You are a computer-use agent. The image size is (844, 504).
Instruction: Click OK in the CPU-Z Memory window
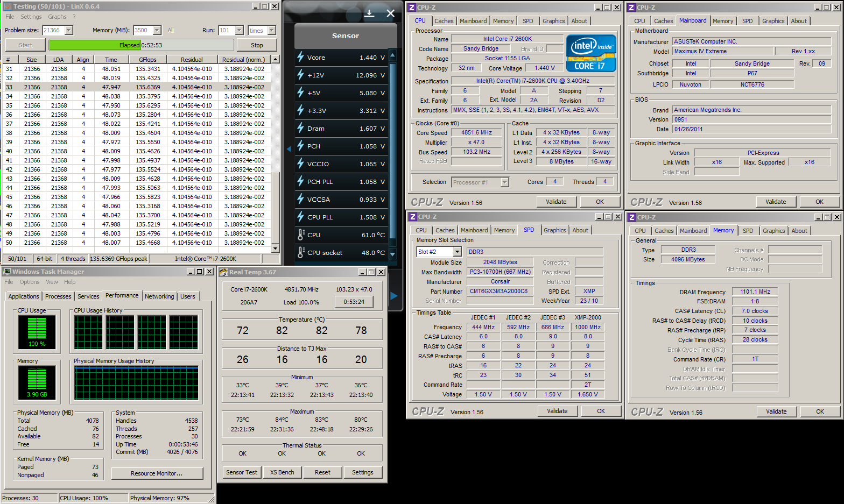820,411
